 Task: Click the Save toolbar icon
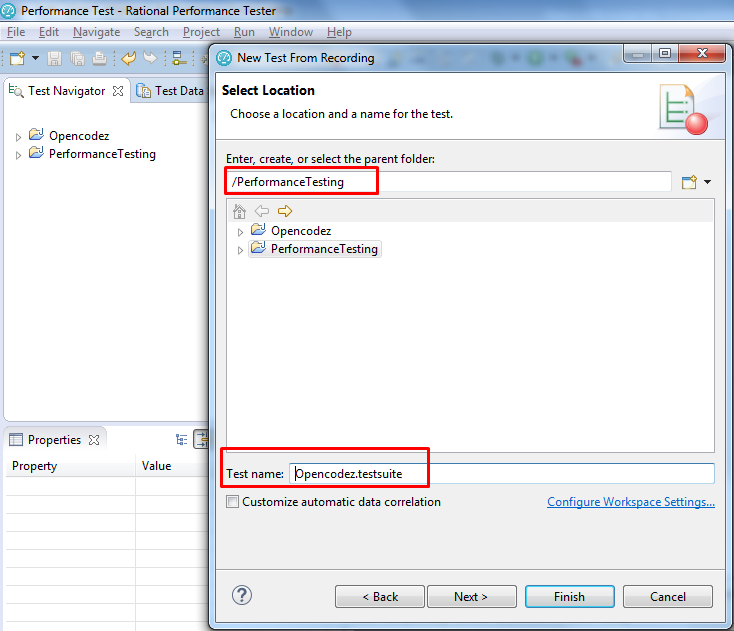54,58
